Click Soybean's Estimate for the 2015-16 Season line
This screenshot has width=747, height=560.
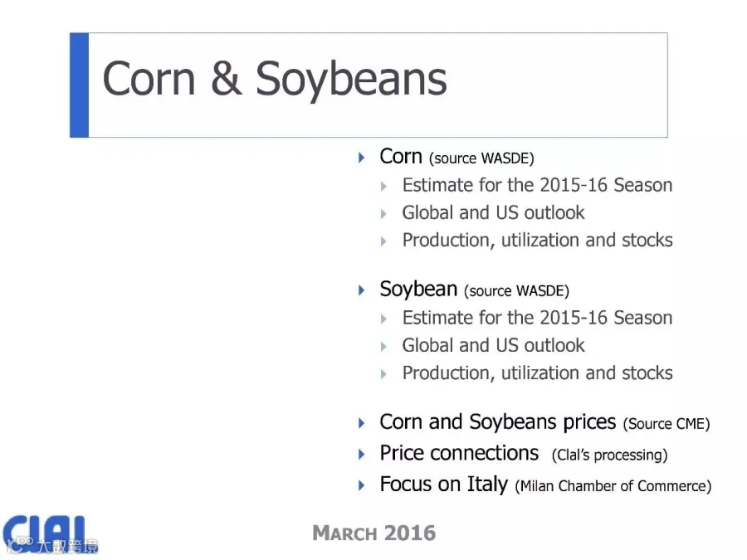coord(537,318)
